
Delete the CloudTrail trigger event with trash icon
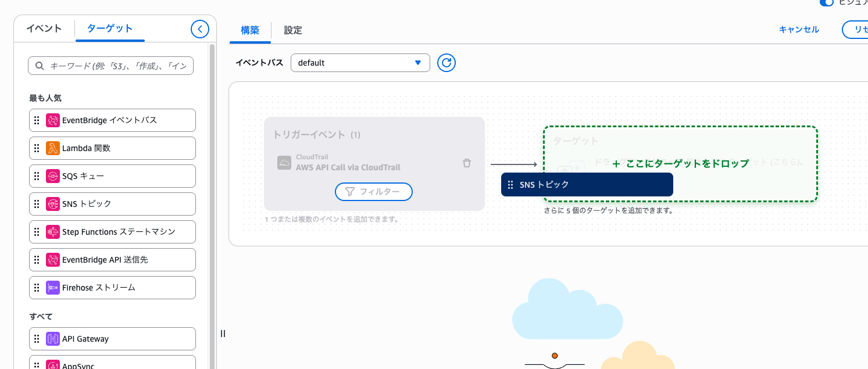tap(466, 163)
